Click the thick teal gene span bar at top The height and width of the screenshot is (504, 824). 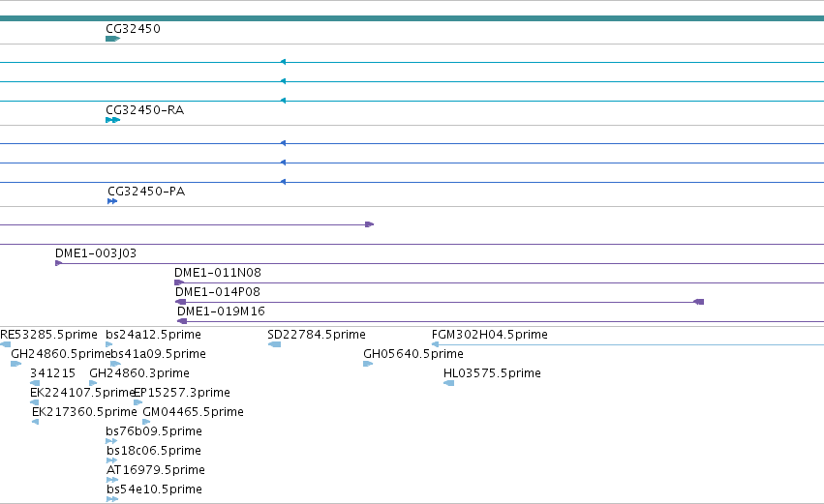click(x=412, y=18)
